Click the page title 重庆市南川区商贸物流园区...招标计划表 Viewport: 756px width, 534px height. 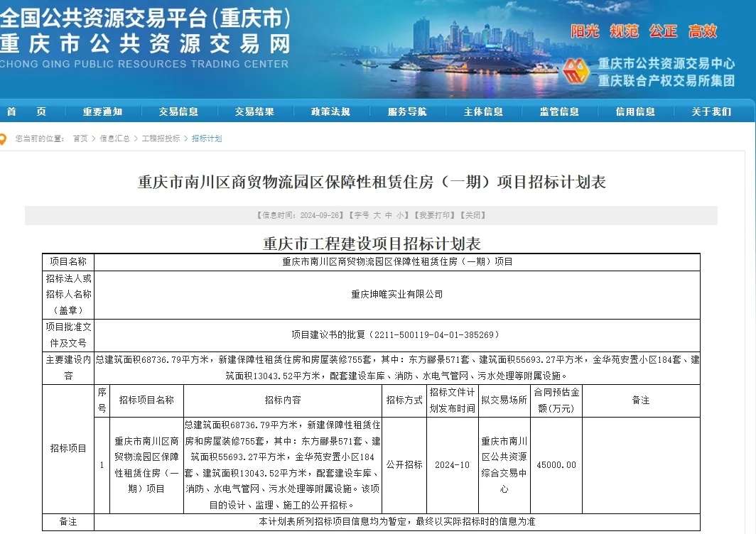pos(371,182)
